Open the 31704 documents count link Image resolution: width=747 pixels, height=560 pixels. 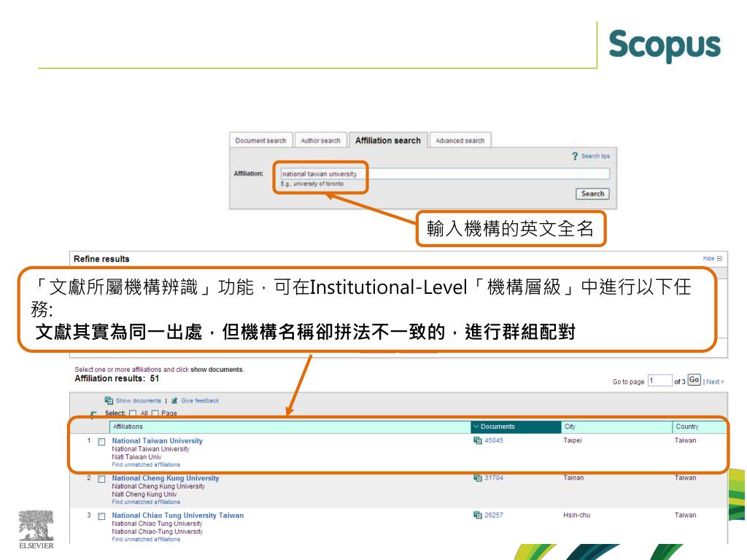(x=494, y=478)
